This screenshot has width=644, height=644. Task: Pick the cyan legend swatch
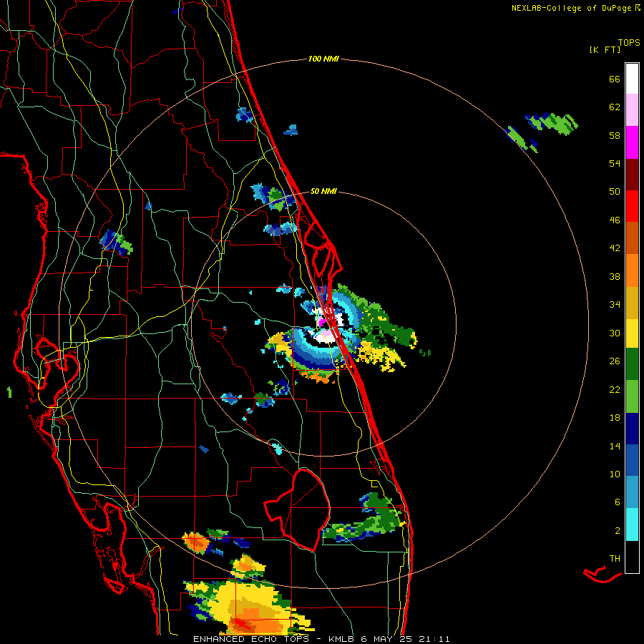click(632, 524)
